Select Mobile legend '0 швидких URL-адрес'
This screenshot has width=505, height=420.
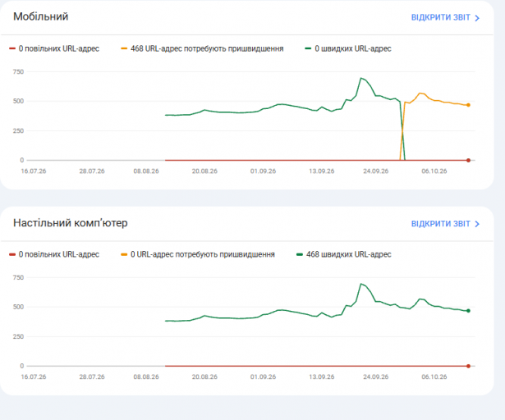348,48
